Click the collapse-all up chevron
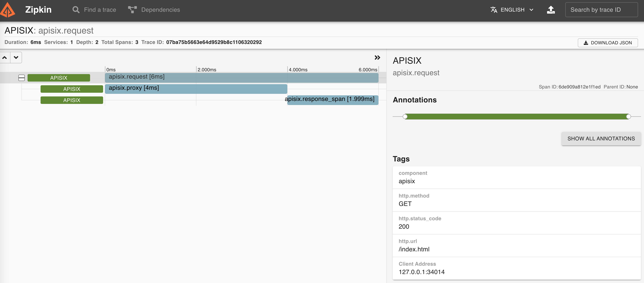Image resolution: width=644 pixels, height=283 pixels. coord(5,58)
